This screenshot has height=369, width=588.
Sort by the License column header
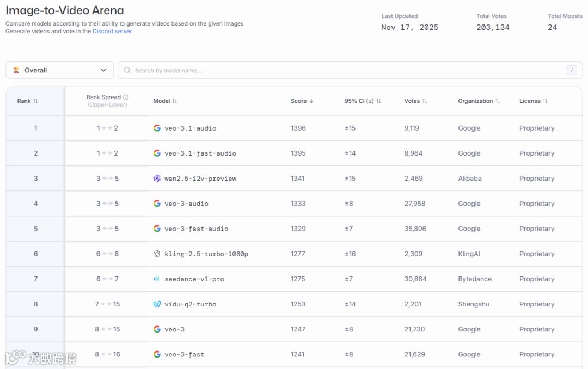tap(533, 101)
